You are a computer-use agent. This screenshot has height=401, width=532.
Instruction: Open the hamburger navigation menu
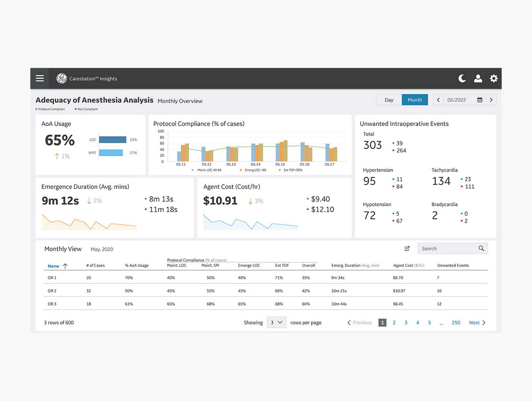[x=40, y=78]
